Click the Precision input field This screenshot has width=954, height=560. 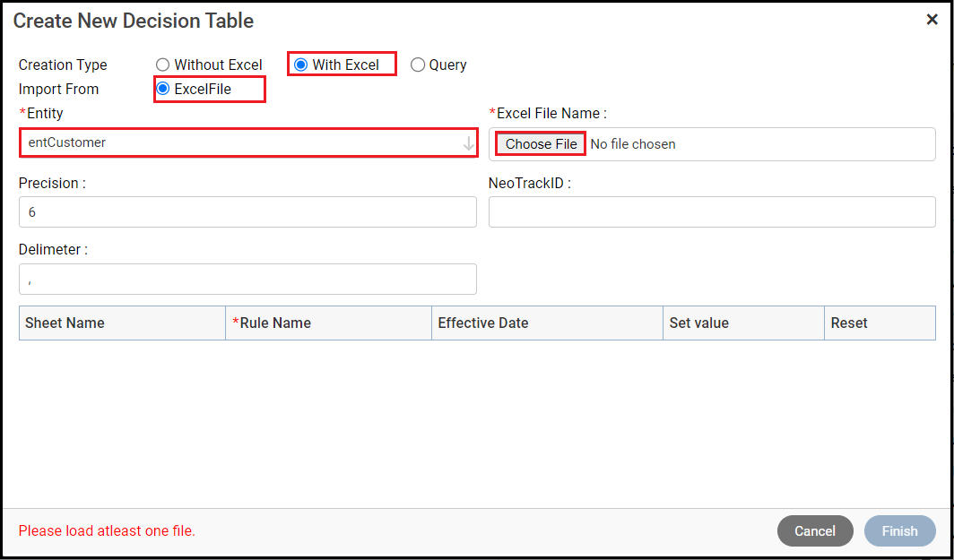click(247, 212)
